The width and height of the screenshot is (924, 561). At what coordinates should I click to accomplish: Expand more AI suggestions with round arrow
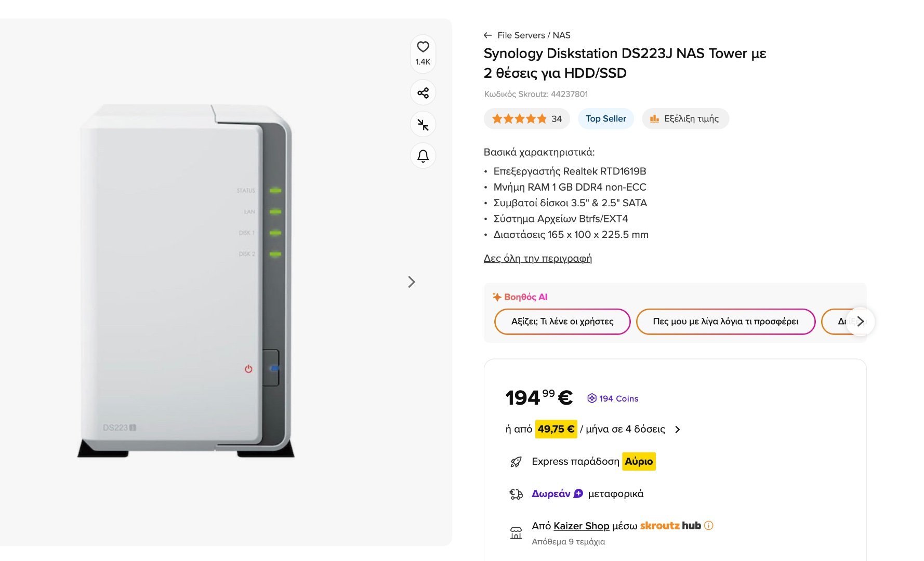pos(860,322)
